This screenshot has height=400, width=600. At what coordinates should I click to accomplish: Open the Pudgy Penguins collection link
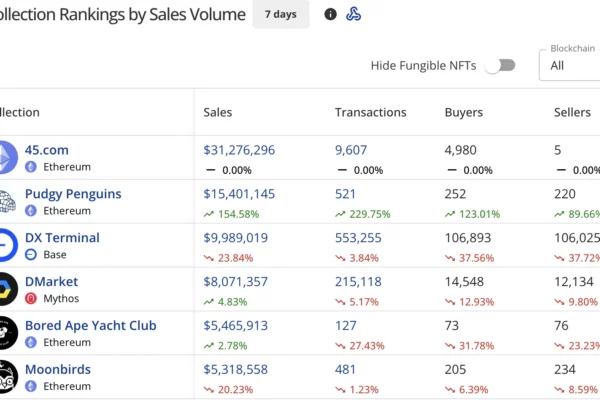73,194
